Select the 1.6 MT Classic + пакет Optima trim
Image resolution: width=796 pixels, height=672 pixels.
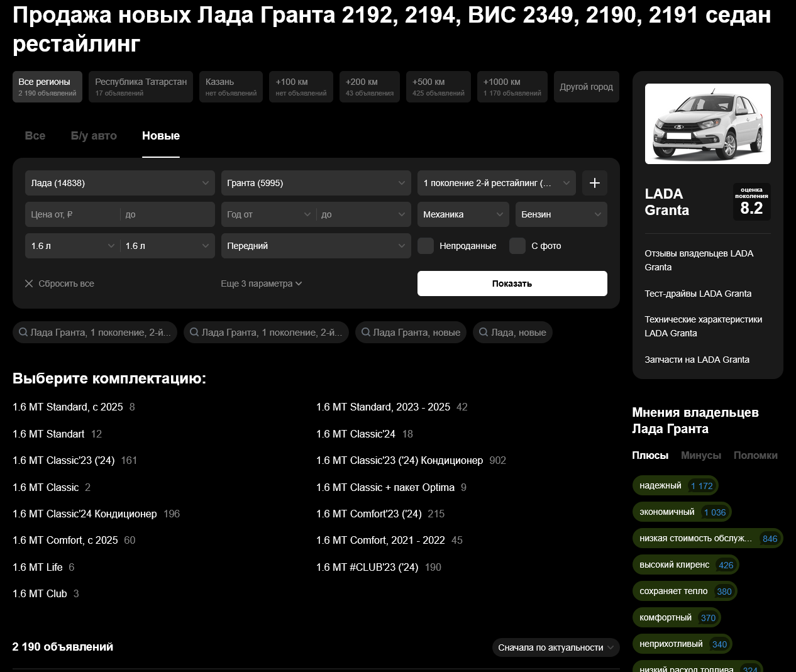pos(385,487)
